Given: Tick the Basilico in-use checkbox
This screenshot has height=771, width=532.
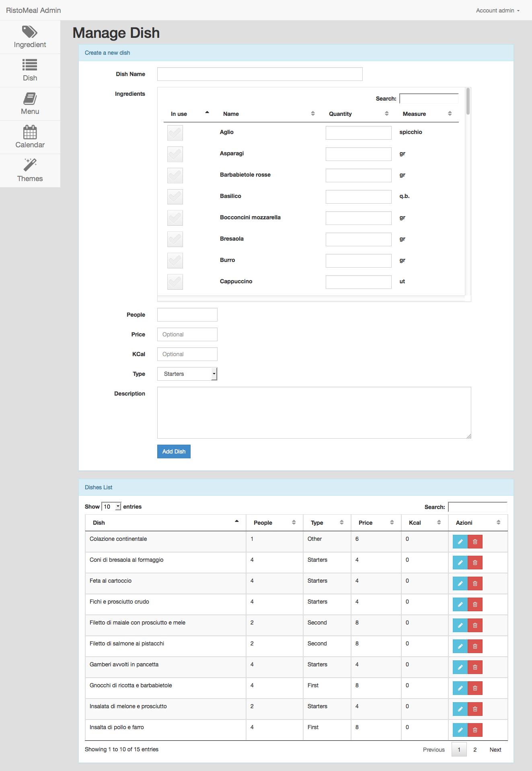Looking at the screenshot, I should pos(175,197).
